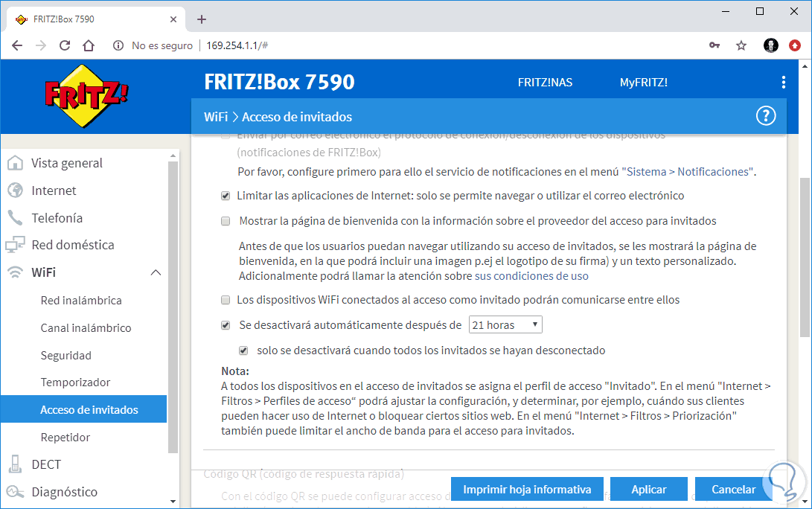Viewport: 812px width, 509px height.
Task: Click 'Imprimir hoja informativa' button
Action: [x=527, y=490]
